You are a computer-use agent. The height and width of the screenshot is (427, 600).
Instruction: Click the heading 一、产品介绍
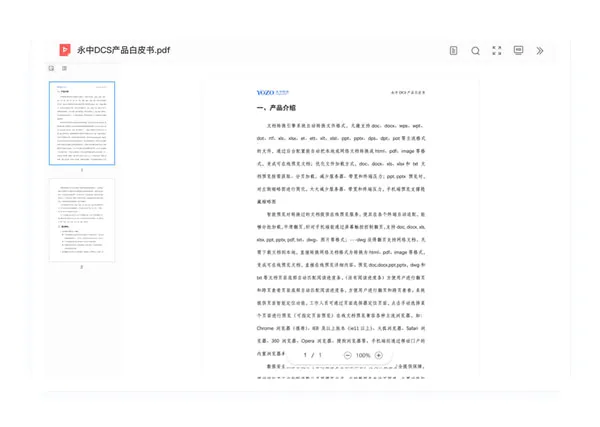pyautogui.click(x=276, y=108)
